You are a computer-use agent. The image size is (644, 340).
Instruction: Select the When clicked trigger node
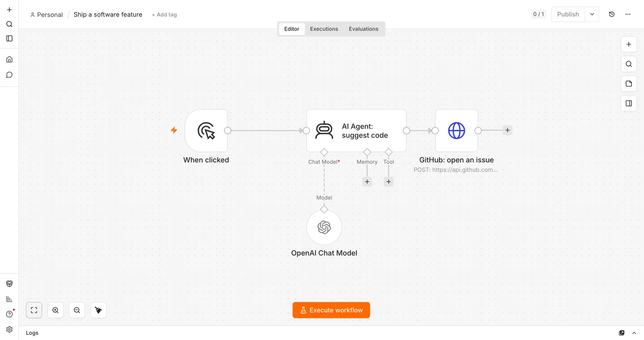206,131
